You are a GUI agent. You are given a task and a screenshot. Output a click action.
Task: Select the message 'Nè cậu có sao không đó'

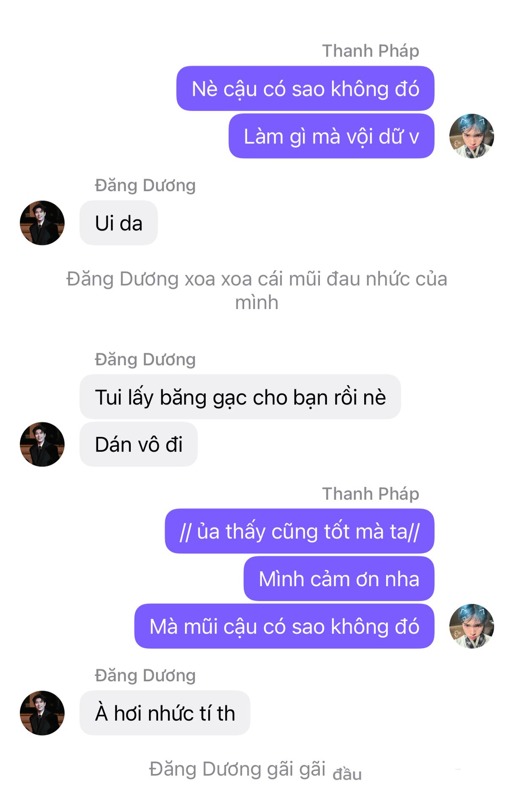305,88
